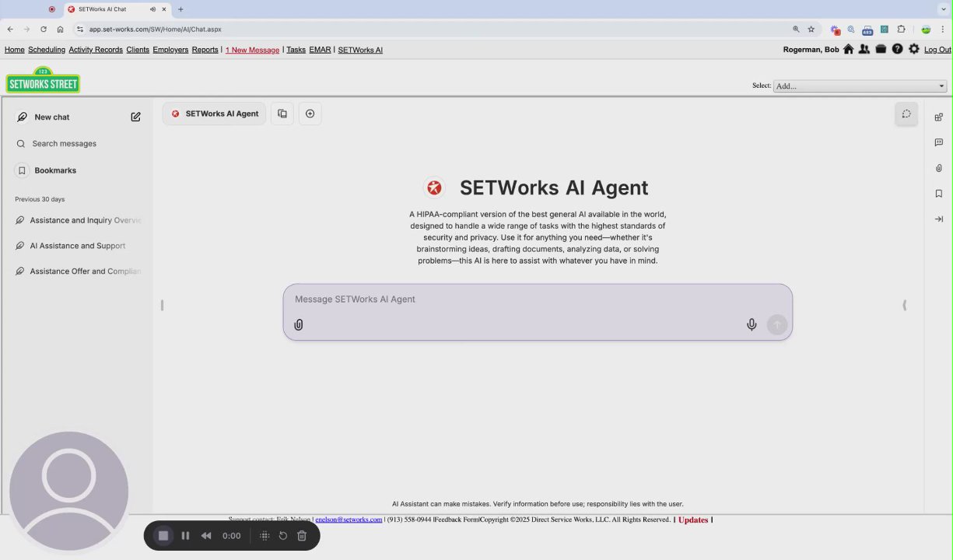The image size is (953, 560).
Task: Collapse right sidebar with the arrow icon
Action: [x=939, y=219]
